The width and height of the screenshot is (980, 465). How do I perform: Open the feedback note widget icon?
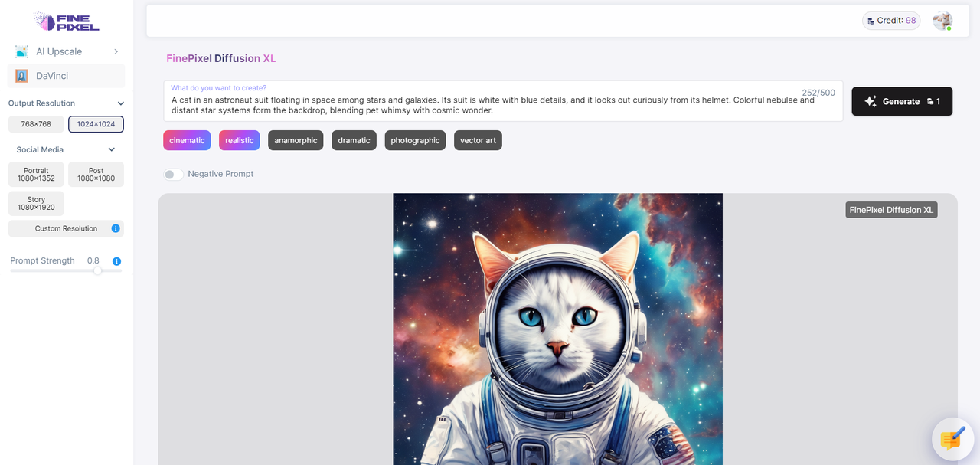952,439
